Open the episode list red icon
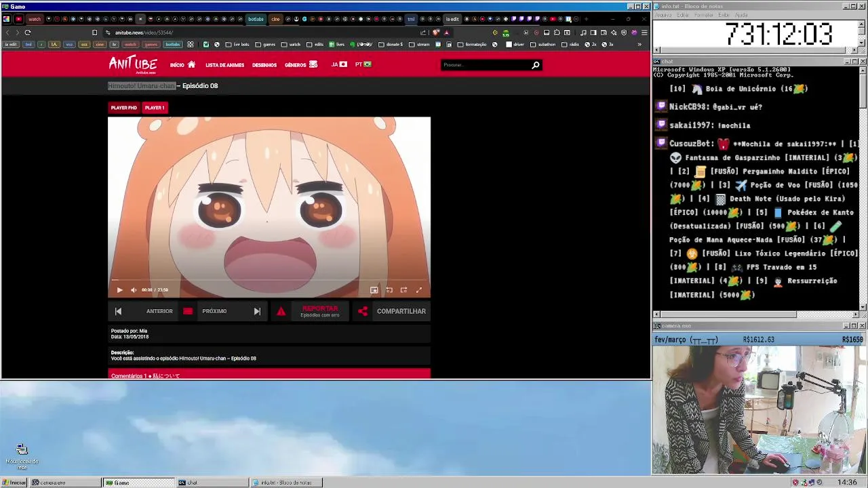Viewport: 868px width, 488px height. point(188,311)
